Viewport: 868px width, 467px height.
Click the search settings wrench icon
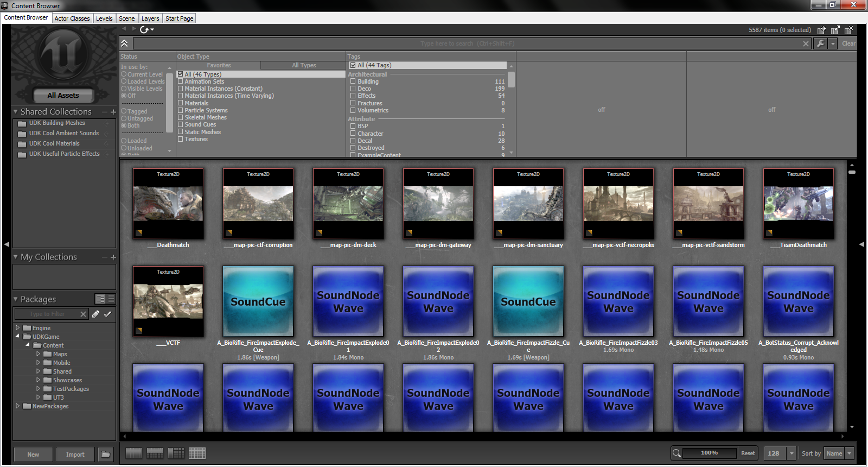tap(820, 43)
